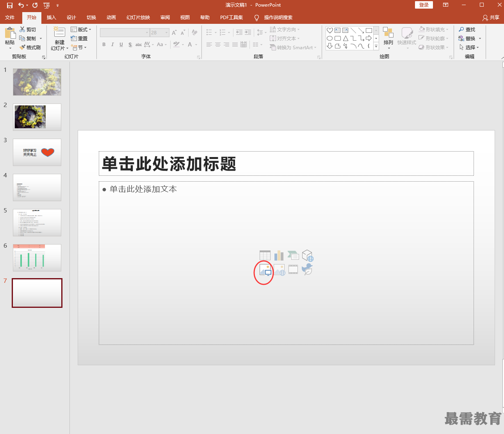
Task: Open the 形状填充 shape fill dropdown
Action: click(x=434, y=29)
